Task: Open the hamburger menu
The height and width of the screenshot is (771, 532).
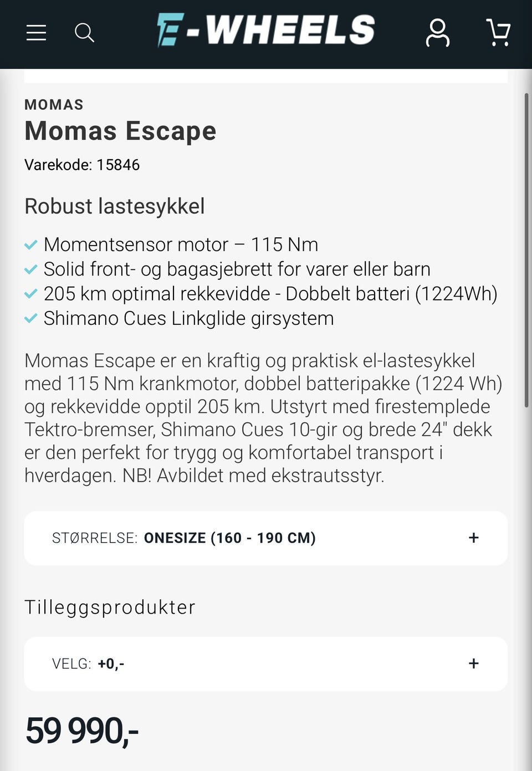Action: click(36, 33)
